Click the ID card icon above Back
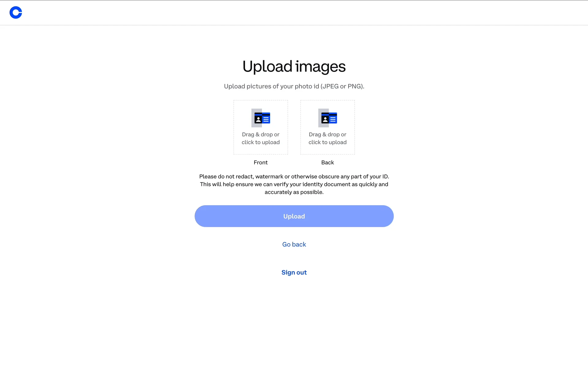588x368 pixels. (328, 118)
